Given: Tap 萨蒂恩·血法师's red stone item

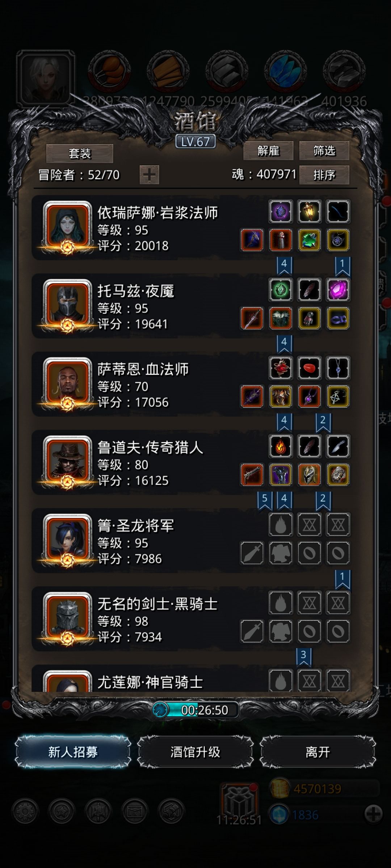Looking at the screenshot, I should (309, 368).
